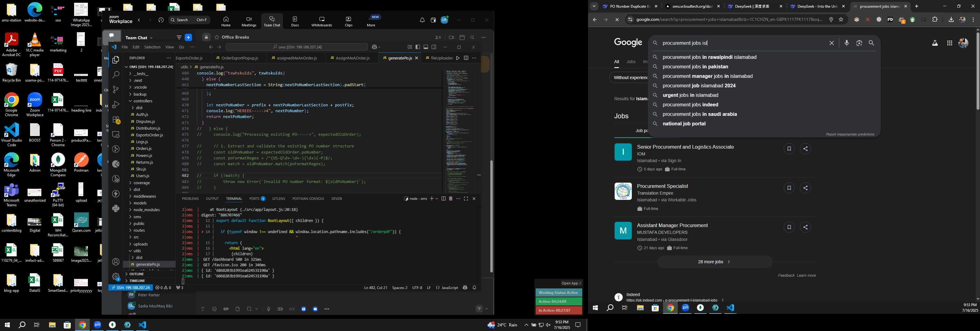Switch to Zoom Whiteboards tab
The width and height of the screenshot is (980, 331).
322,21
